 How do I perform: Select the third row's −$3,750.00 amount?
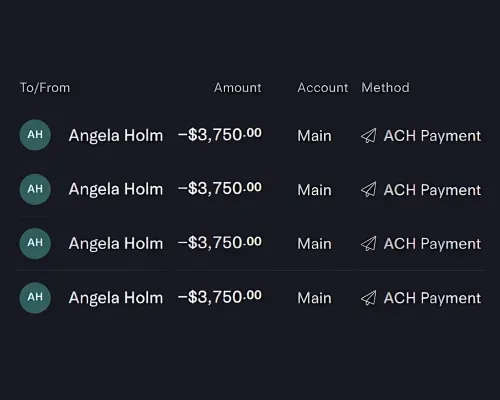point(220,243)
